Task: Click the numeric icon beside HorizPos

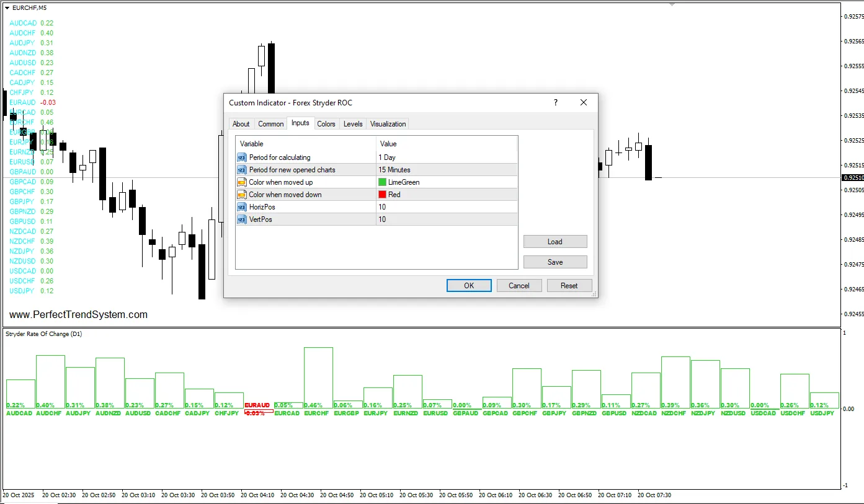Action: [x=242, y=207]
